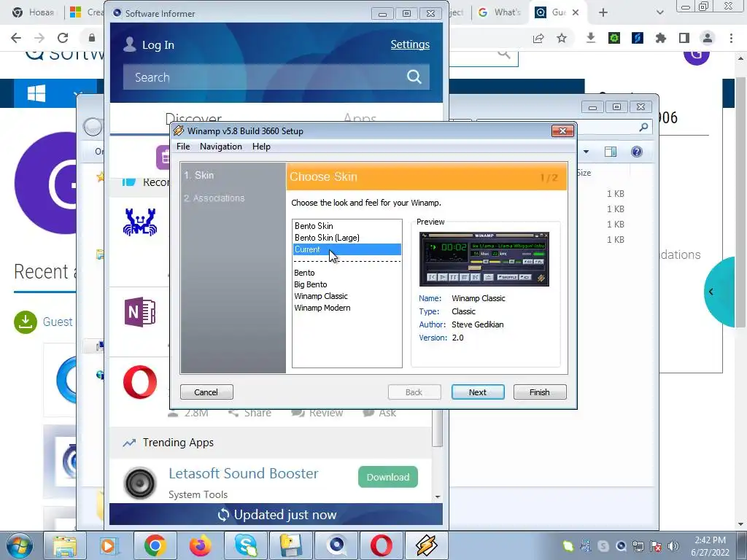Click the Realtek crab icon in Software Informer

[139, 222]
